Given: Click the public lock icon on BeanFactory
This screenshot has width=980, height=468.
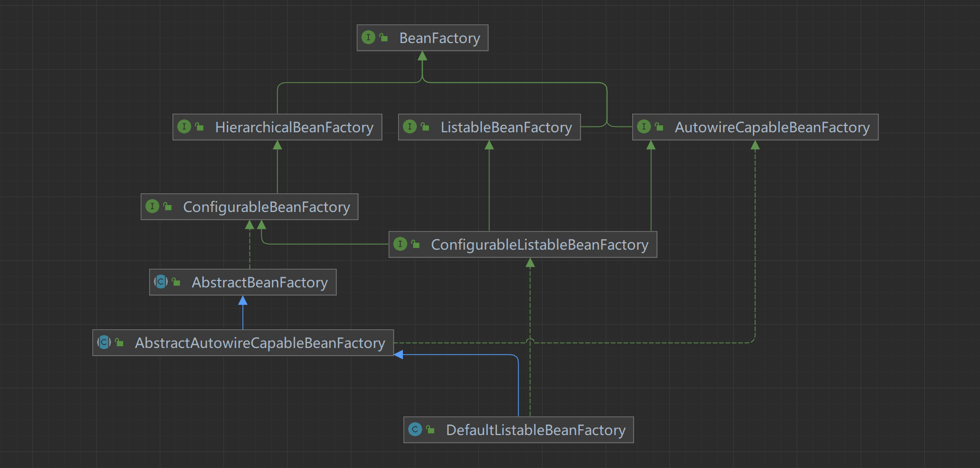Looking at the screenshot, I should click(384, 37).
